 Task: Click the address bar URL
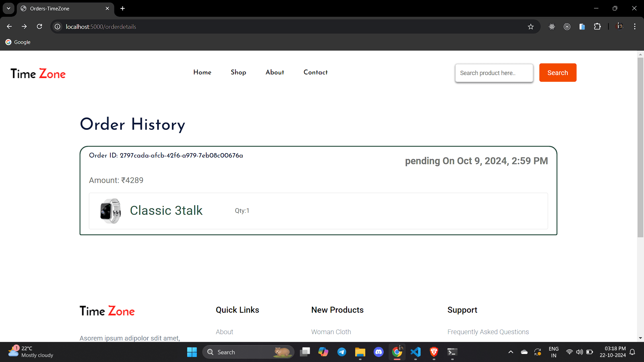coord(101,26)
